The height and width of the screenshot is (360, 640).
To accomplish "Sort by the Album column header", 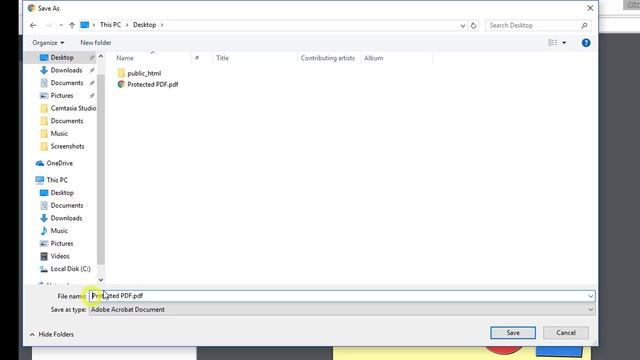I will click(x=373, y=58).
